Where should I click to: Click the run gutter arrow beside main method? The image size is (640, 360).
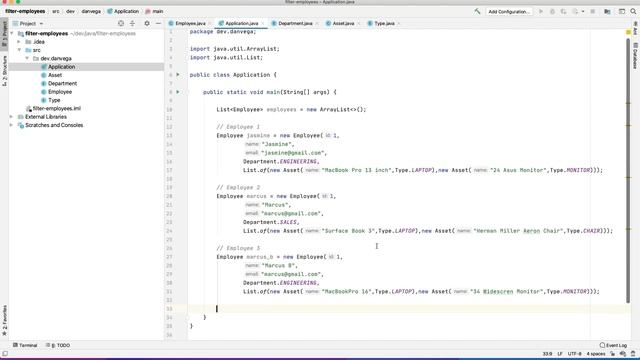pyautogui.click(x=178, y=92)
